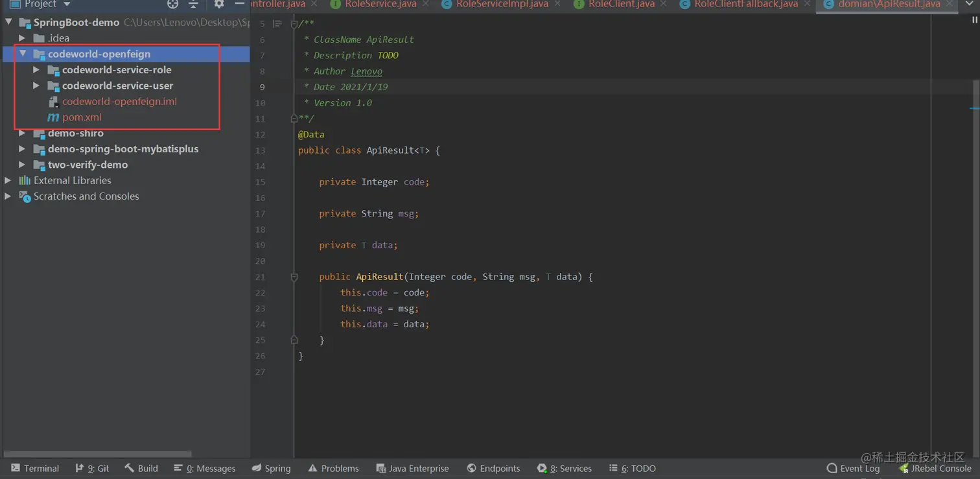Open the Project view dropdown

[66, 4]
